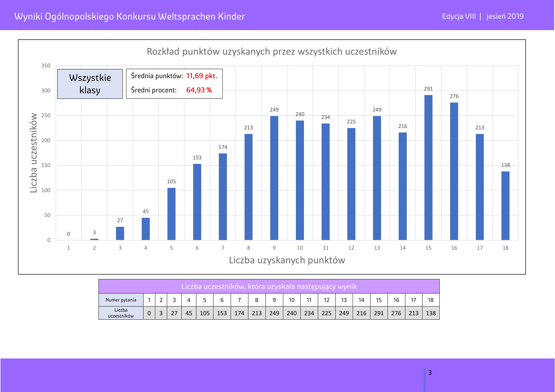Click the x-axis category label 13
Screen dimensions: 555x392
377,248
